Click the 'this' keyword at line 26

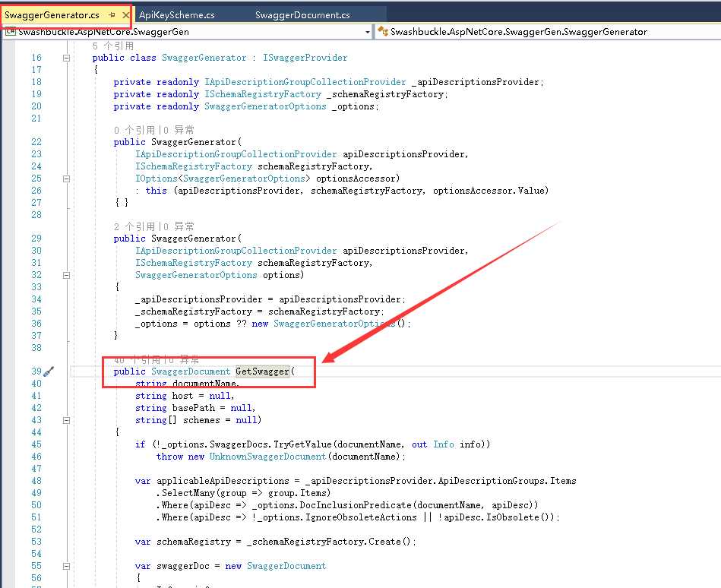[157, 191]
